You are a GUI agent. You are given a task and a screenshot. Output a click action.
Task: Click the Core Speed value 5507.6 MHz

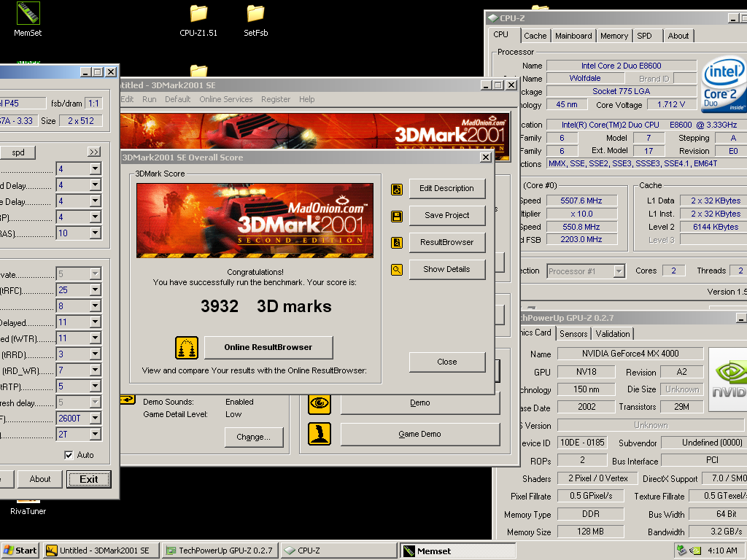[581, 201]
